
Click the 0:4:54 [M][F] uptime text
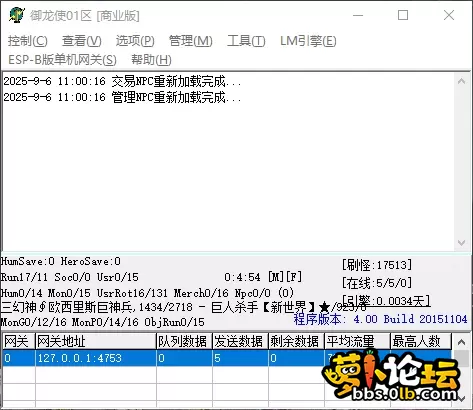click(263, 277)
